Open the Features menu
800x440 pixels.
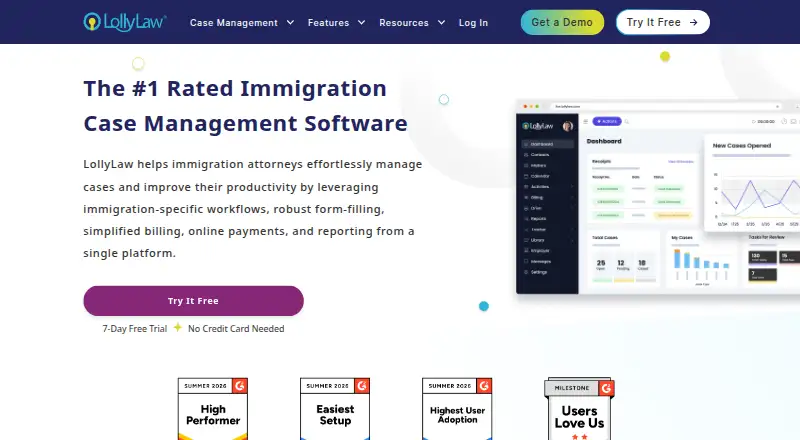[x=328, y=22]
